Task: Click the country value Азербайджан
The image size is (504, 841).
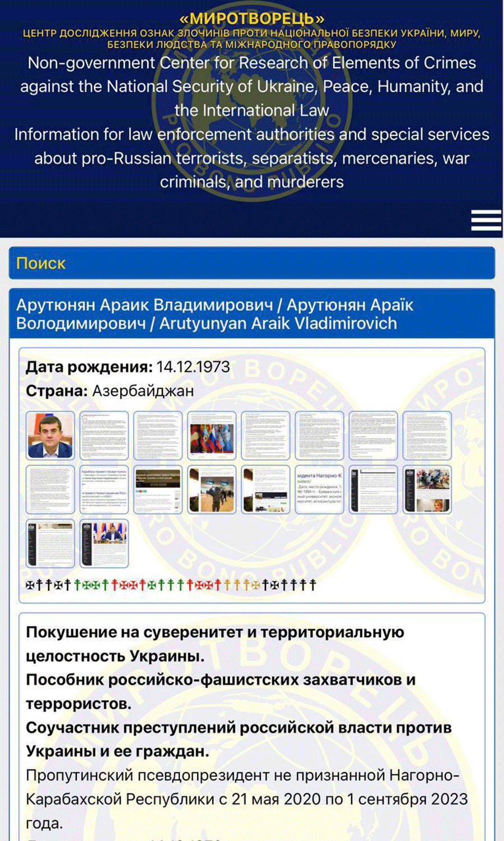Action: pos(143,391)
